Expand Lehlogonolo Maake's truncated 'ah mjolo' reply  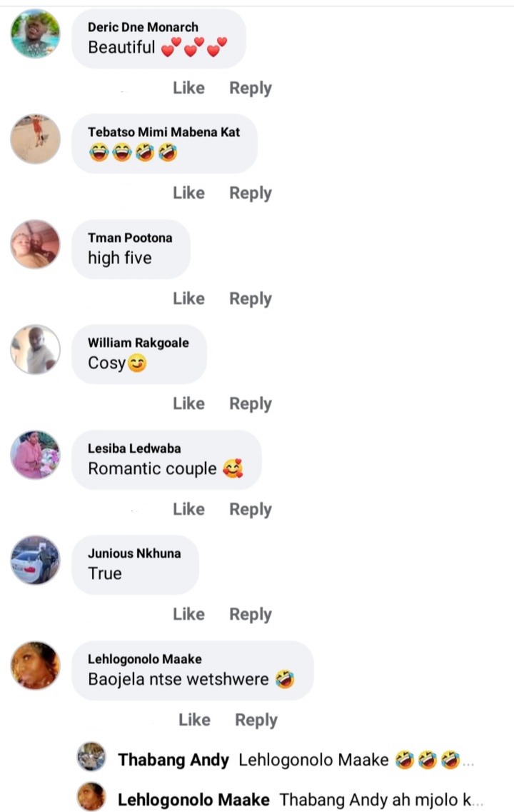click(x=478, y=801)
